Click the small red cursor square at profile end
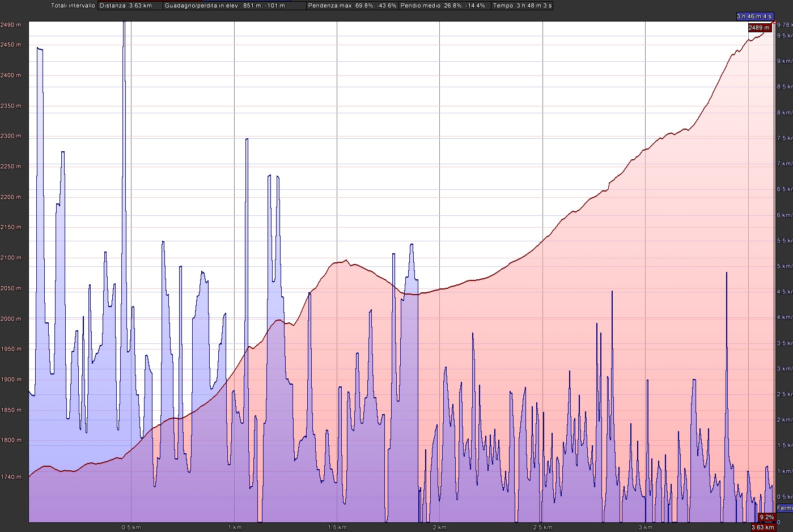 tap(774, 23)
